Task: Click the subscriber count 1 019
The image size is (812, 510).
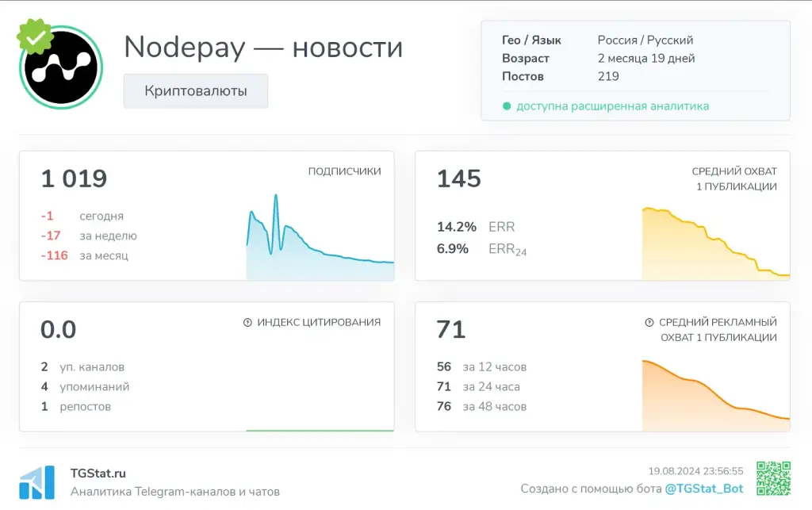Action: (x=74, y=178)
